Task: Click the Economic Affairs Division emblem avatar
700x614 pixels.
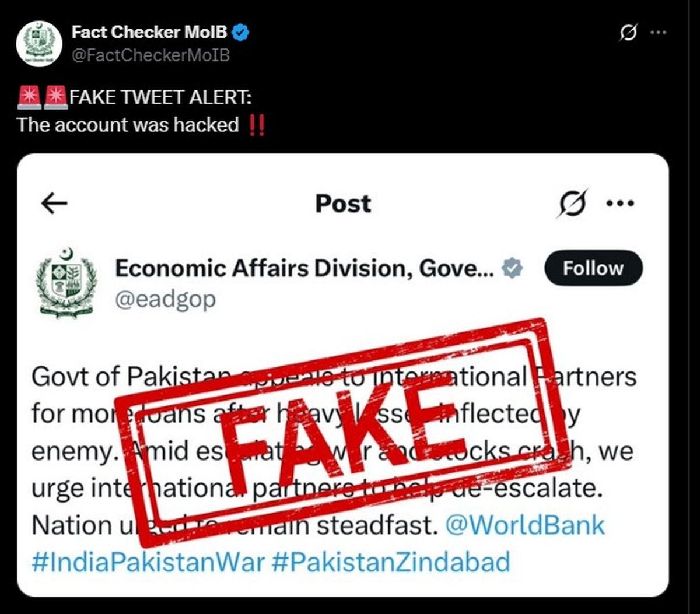Action: (x=66, y=282)
